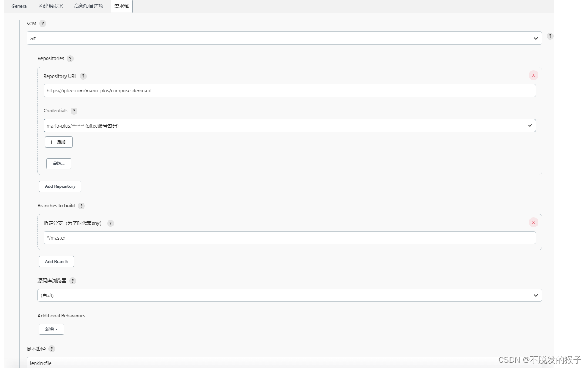Remove the repository with red X
The height and width of the screenshot is (368, 588).
[534, 75]
